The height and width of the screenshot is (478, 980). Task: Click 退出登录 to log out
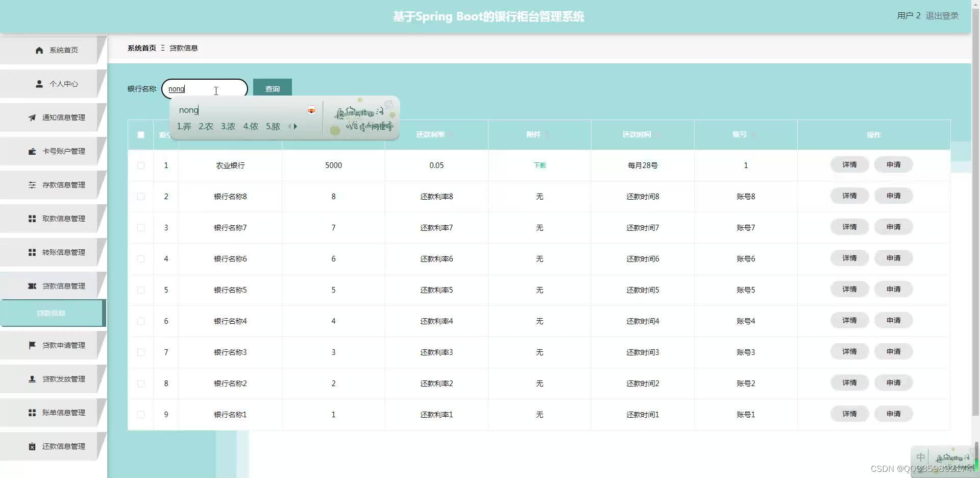(x=942, y=16)
